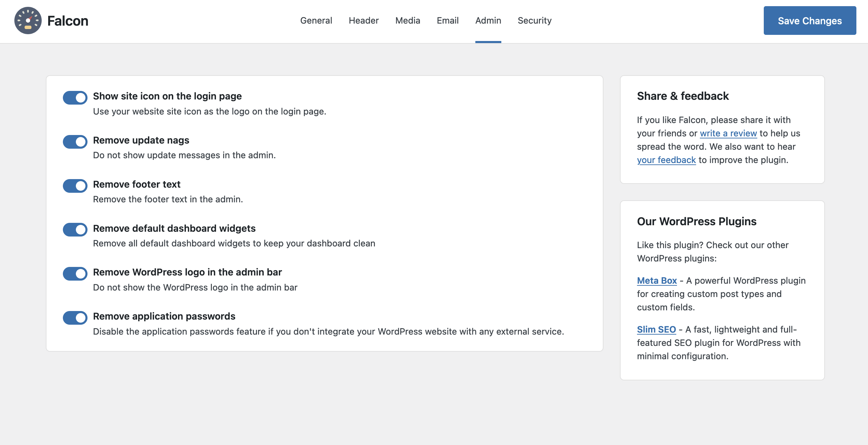
Task: Click the Falcon speedometer logo icon
Action: [28, 21]
